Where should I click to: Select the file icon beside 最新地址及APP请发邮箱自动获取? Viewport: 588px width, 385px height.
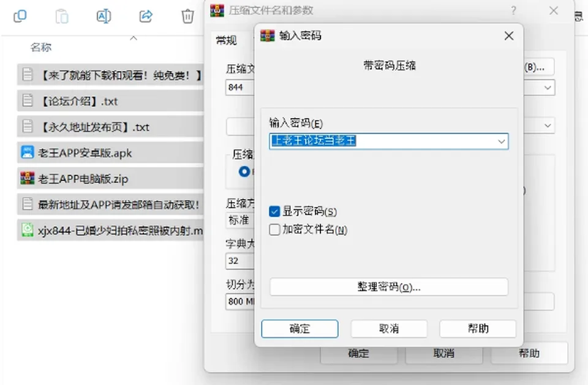28,204
